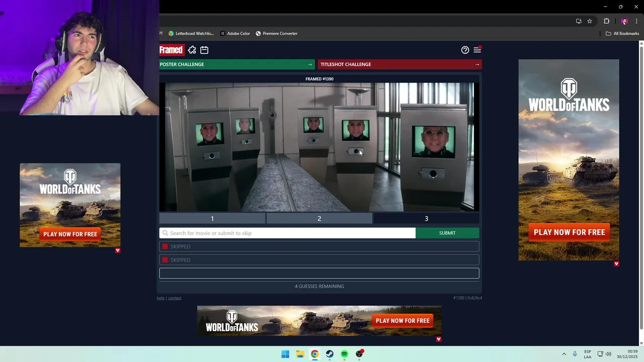Click right World of Tanks Play Now button

point(569,232)
